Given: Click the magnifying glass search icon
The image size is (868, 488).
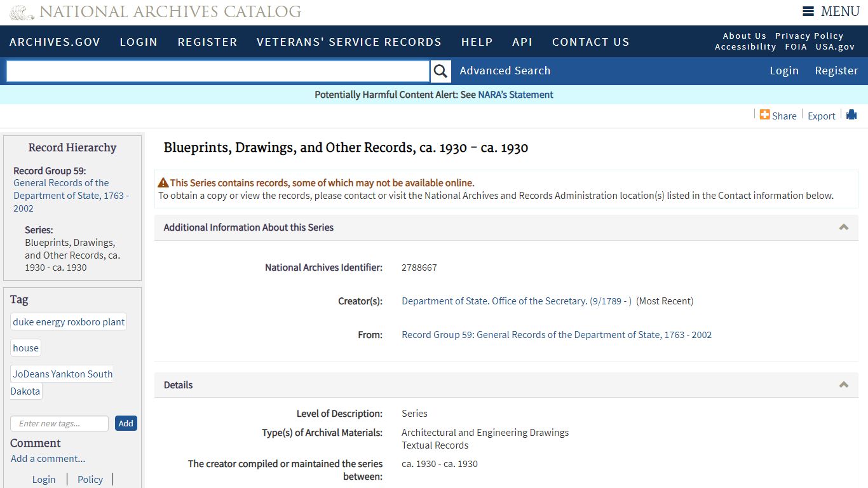Looking at the screenshot, I should coord(440,71).
